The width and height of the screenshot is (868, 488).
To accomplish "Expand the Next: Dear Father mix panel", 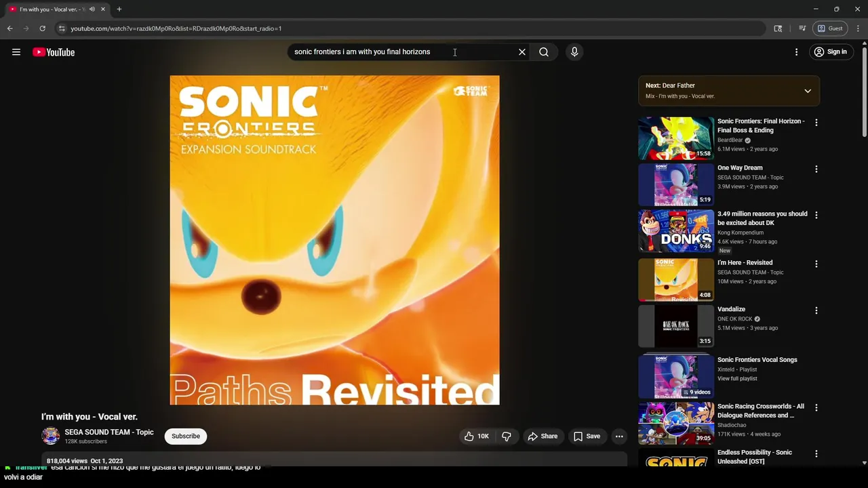I will click(x=808, y=91).
